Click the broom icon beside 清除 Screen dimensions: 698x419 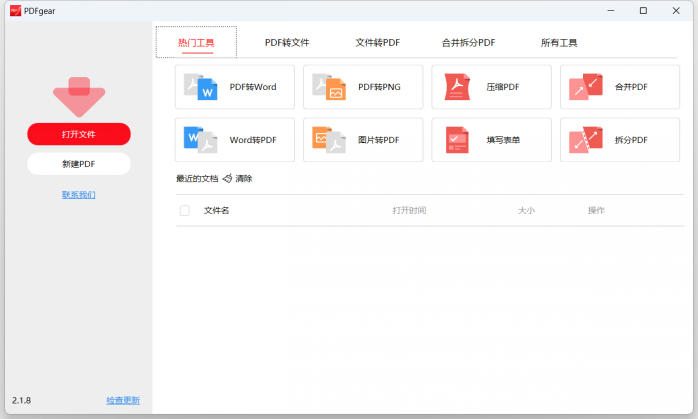coord(227,179)
